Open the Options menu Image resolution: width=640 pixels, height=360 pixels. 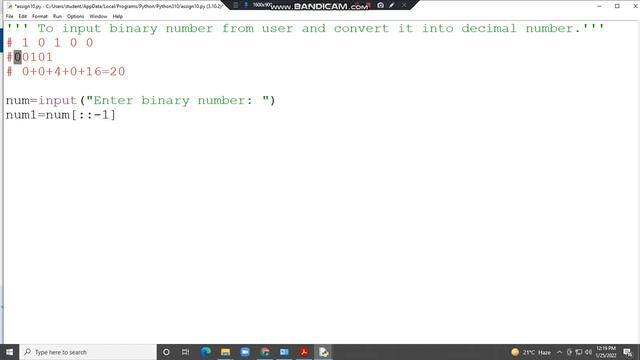coord(76,16)
